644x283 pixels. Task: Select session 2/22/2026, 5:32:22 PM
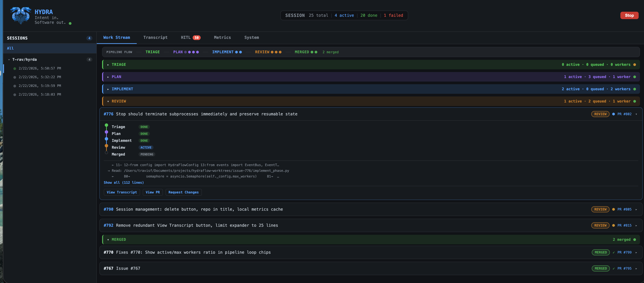[40, 77]
